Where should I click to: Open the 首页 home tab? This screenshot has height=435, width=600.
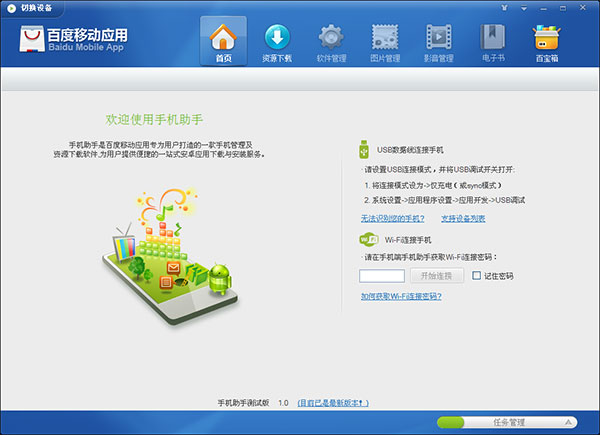[223, 41]
